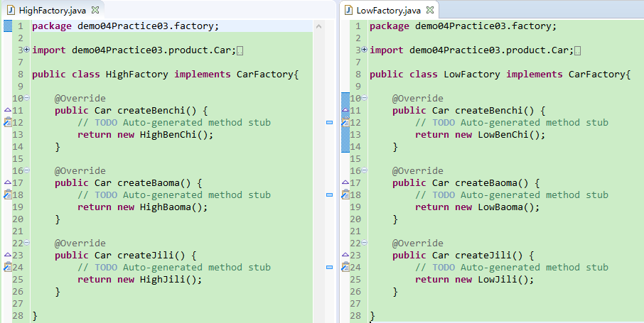Click the Java file icon on HighFactory.java tab
644x323 pixels.
click(11, 10)
